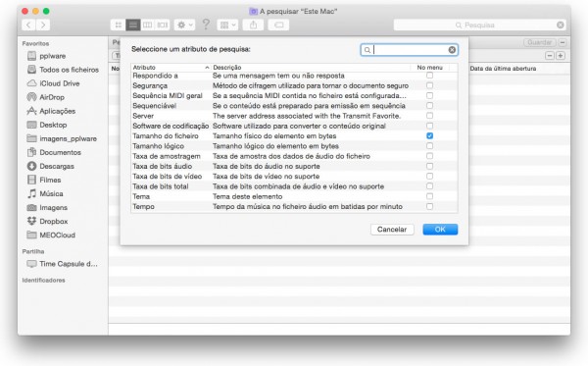Open Música in the sidebar
The image size is (588, 366).
tap(45, 193)
